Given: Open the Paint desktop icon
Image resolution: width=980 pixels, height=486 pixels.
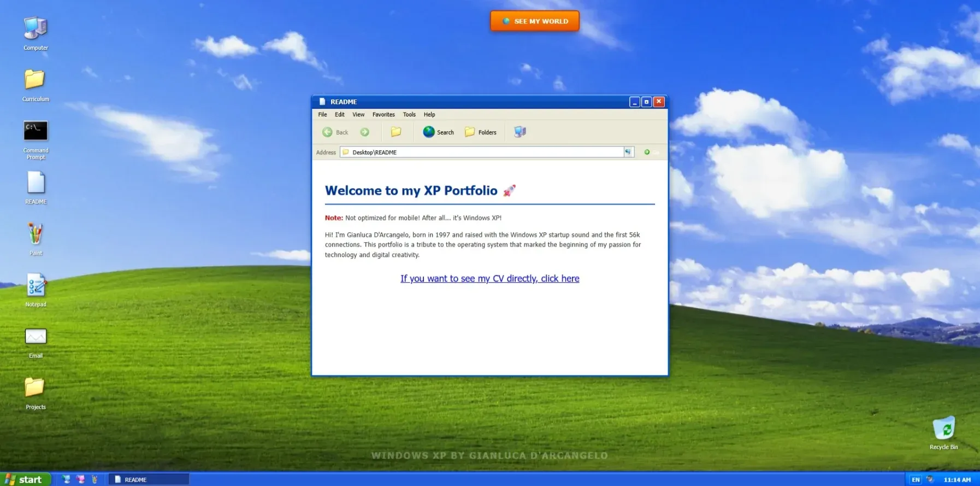Looking at the screenshot, I should (36, 239).
